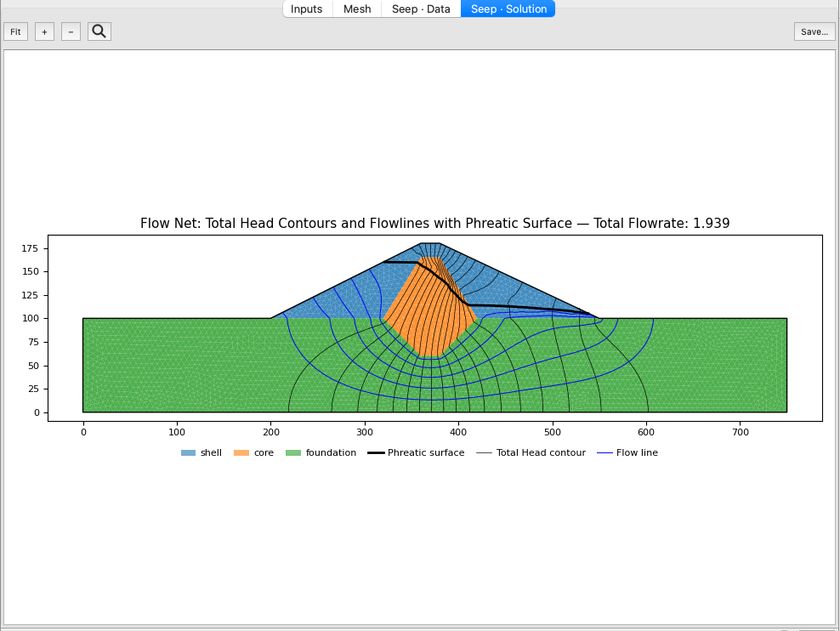The width and height of the screenshot is (840, 631).
Task: Click the core legend color swatch
Action: [241, 452]
